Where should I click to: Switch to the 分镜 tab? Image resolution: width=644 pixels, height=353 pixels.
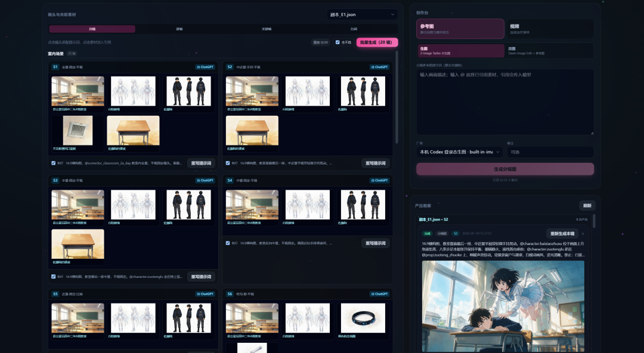point(92,29)
